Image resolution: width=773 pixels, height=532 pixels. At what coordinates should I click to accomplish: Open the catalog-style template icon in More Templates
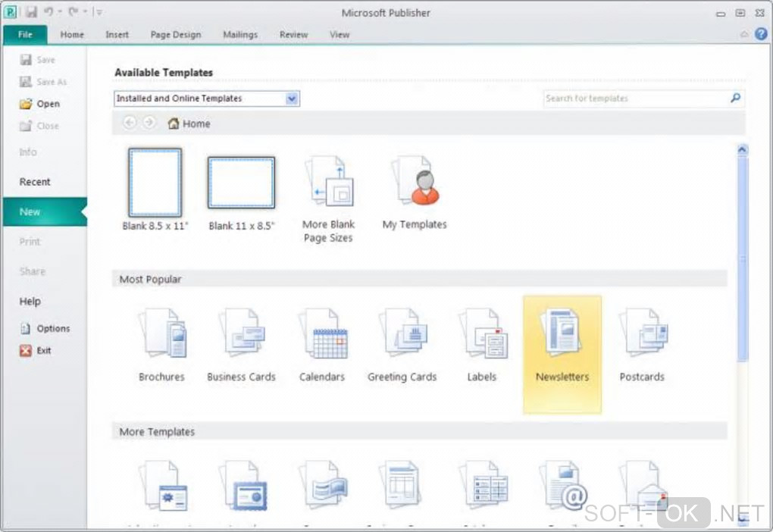point(484,486)
